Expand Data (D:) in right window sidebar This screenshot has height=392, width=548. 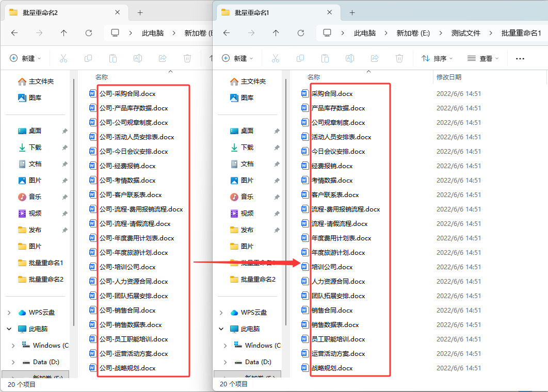(225, 362)
